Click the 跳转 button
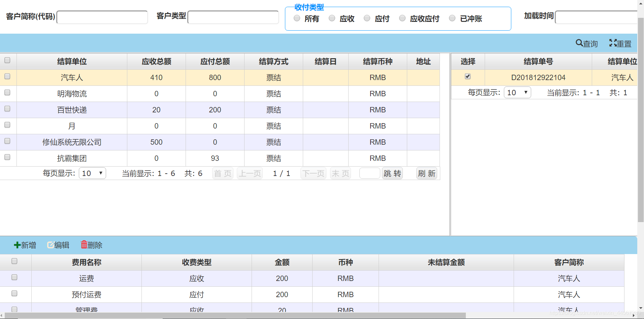This screenshot has height=319, width=644. click(x=392, y=173)
